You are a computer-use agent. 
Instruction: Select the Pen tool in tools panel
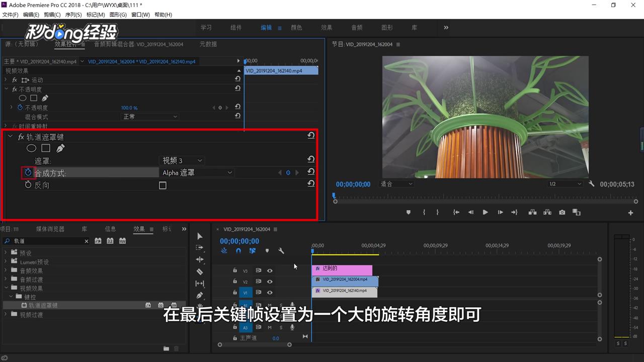click(200, 295)
